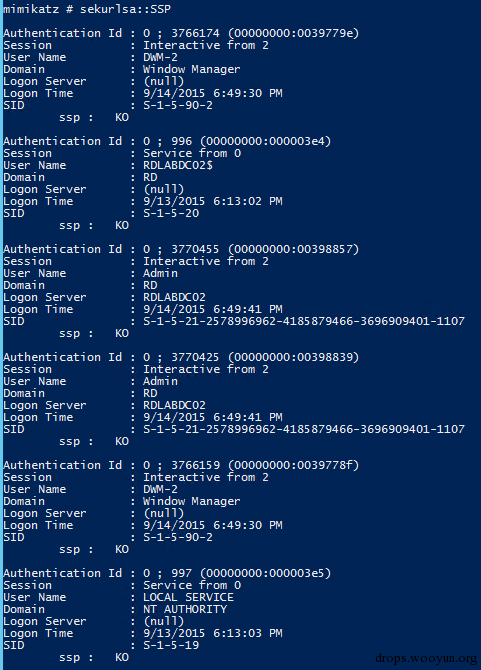The height and width of the screenshot is (670, 481).
Task: Click the drops.wooyun.org watermark
Action: pyautogui.click(x=426, y=658)
